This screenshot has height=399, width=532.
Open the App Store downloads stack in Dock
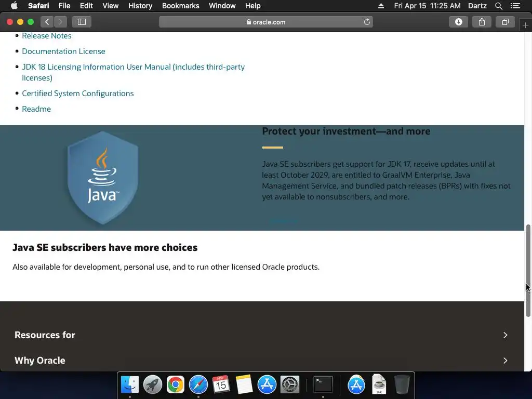point(356,384)
